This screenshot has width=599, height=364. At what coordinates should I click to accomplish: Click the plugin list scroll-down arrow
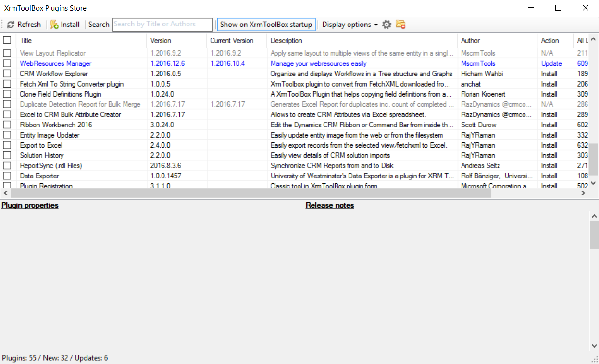click(594, 183)
